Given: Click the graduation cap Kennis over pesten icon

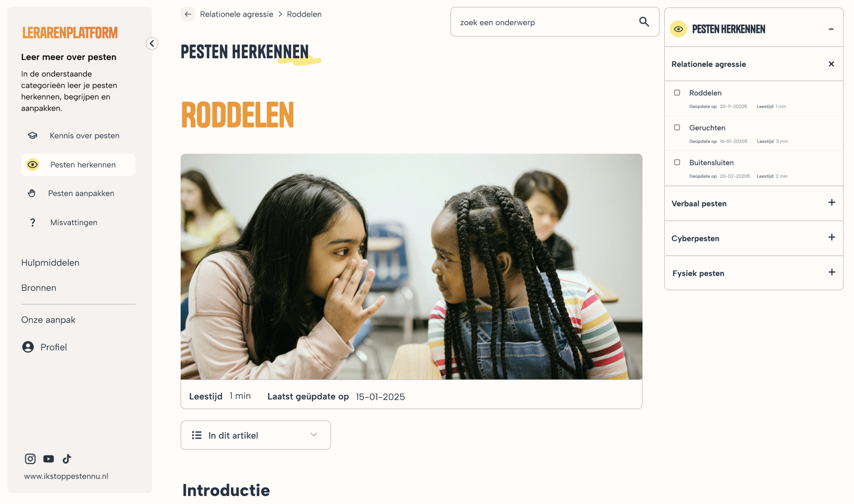Looking at the screenshot, I should tap(33, 135).
